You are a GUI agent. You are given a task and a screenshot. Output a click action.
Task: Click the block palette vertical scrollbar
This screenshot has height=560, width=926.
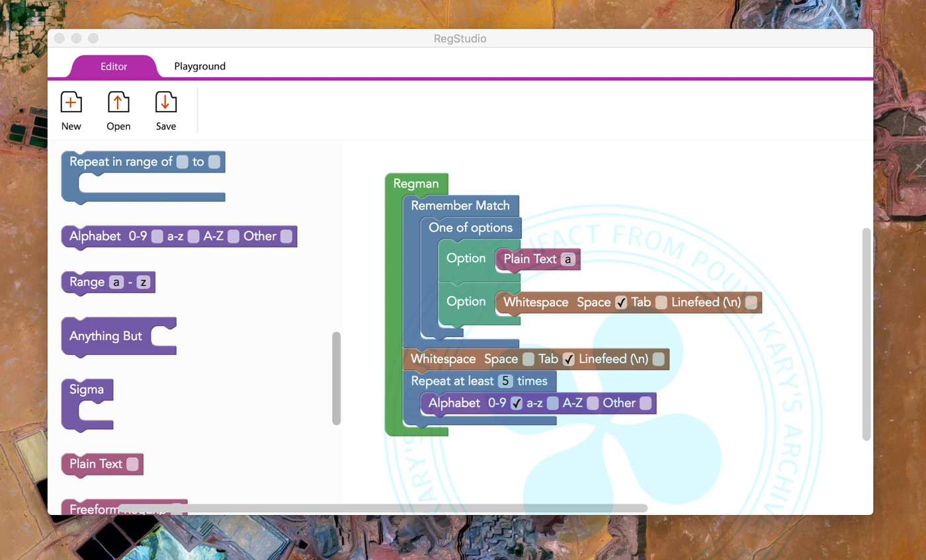click(336, 378)
